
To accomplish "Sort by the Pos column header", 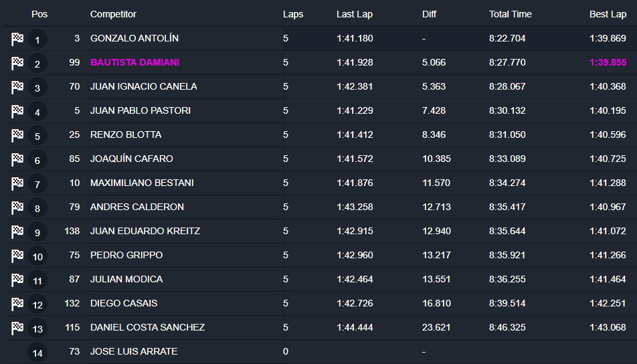I will click(x=39, y=14).
